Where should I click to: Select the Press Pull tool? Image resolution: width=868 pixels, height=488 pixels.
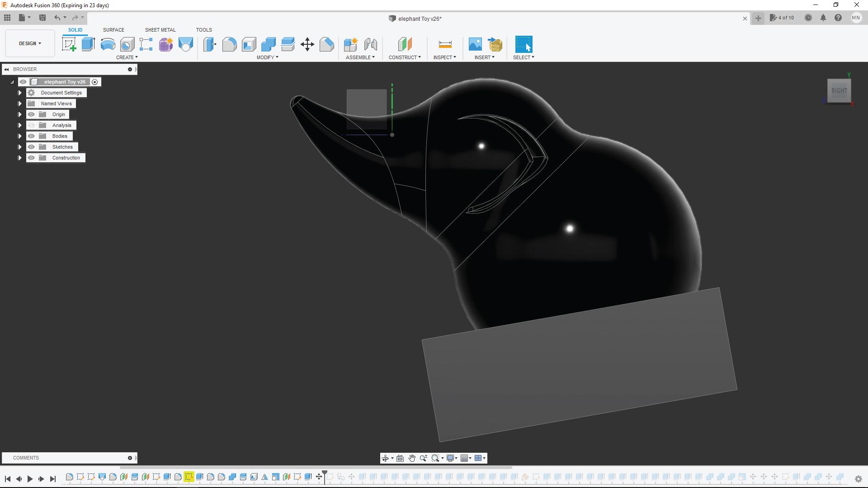pos(210,44)
